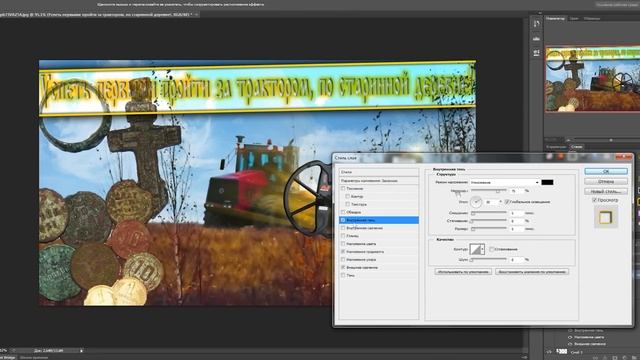Enable the Обводка (Stroke) checkbox
Viewport: 640px width, 360px height.
tap(343, 212)
